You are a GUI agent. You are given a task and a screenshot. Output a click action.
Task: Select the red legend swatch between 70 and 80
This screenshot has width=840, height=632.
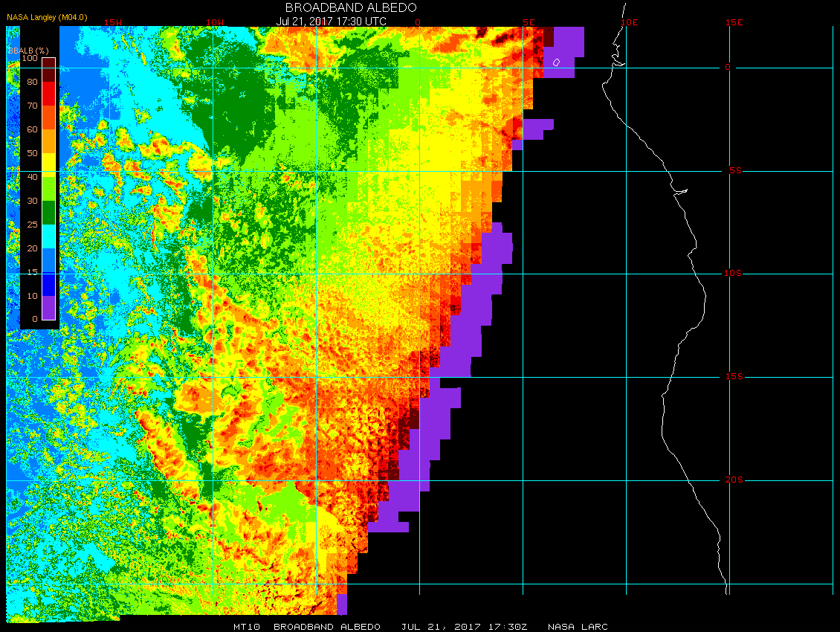pos(49,93)
